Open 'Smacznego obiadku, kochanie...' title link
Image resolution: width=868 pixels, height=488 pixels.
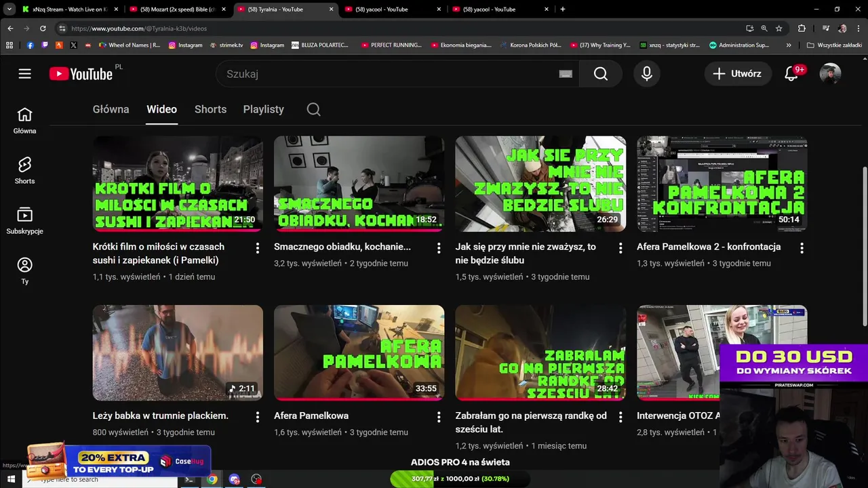click(342, 247)
